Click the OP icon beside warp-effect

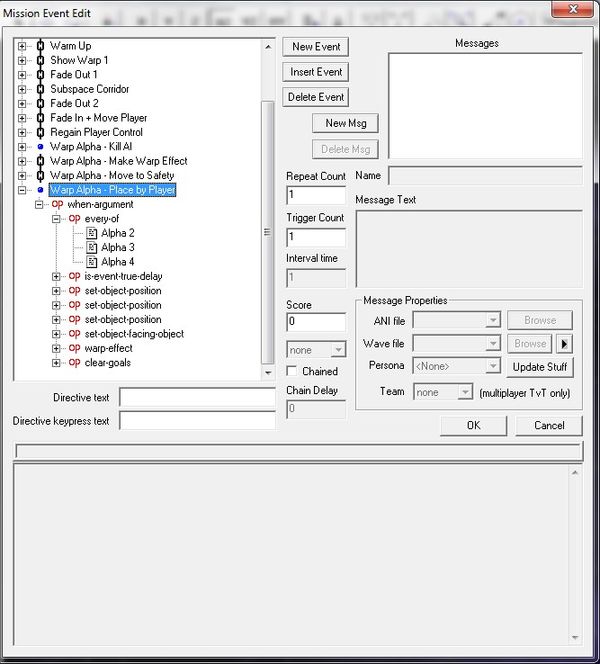pyautogui.click(x=74, y=348)
